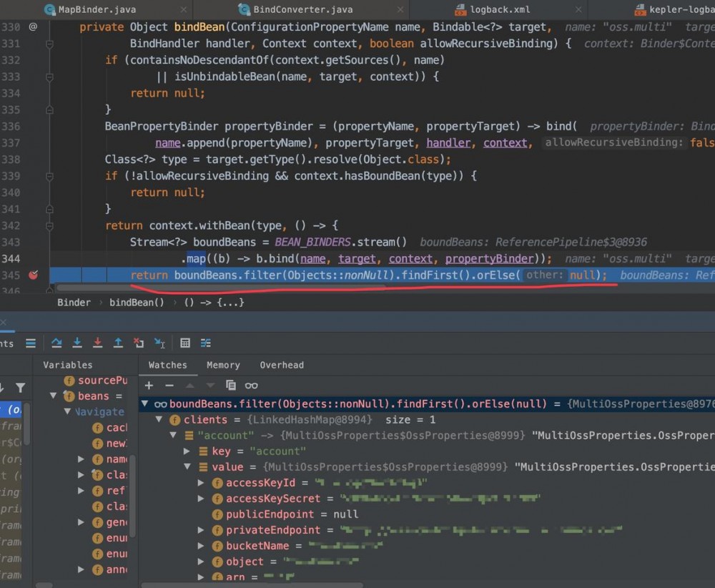Close the MapBinder.java tab
The height and width of the screenshot is (588, 715).
point(183,9)
